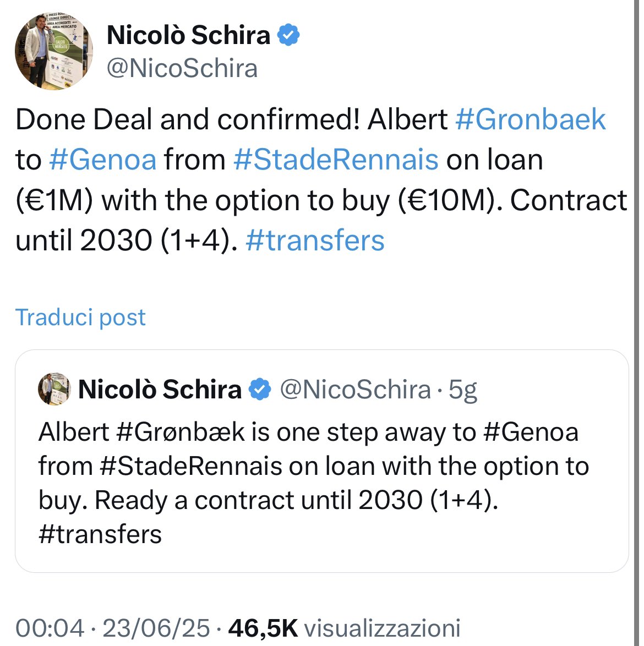Open the @NicoSchira handle in quoted post
Viewport: 644px width, 646px height.
[x=355, y=390]
